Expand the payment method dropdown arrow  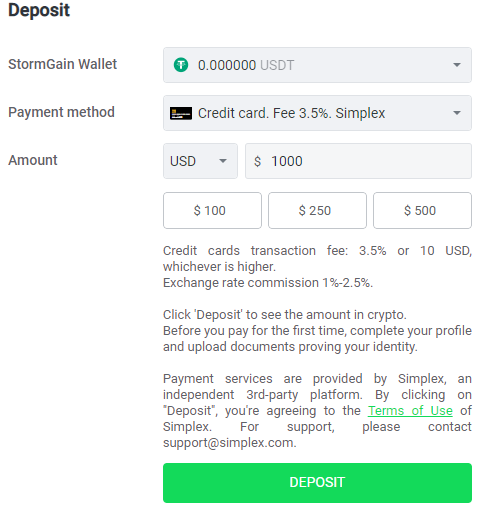(x=457, y=113)
